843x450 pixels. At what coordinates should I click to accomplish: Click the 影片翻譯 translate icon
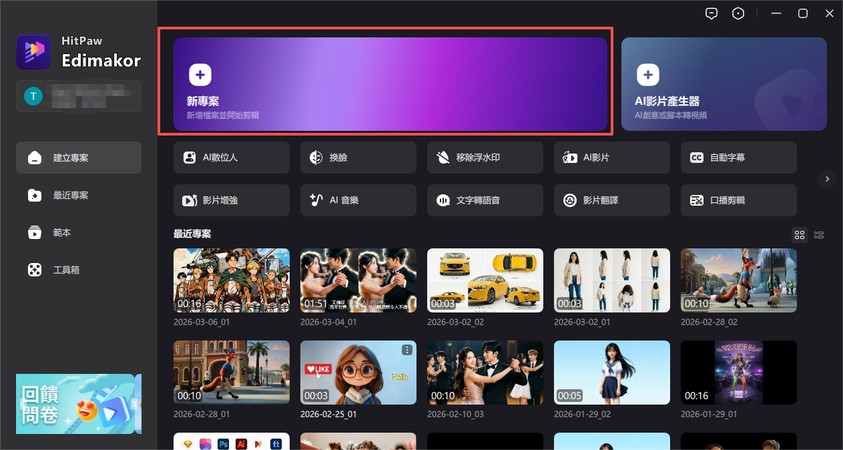point(570,201)
